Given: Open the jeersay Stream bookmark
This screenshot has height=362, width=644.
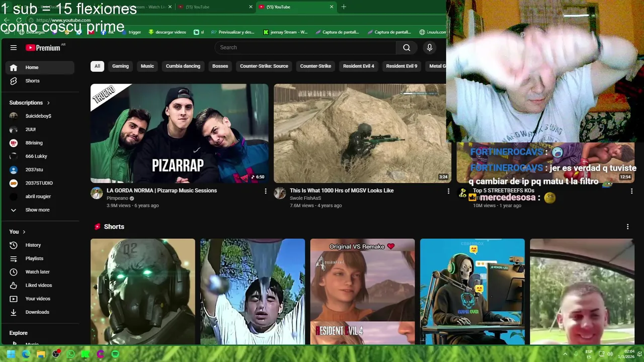Looking at the screenshot, I should tap(285, 32).
